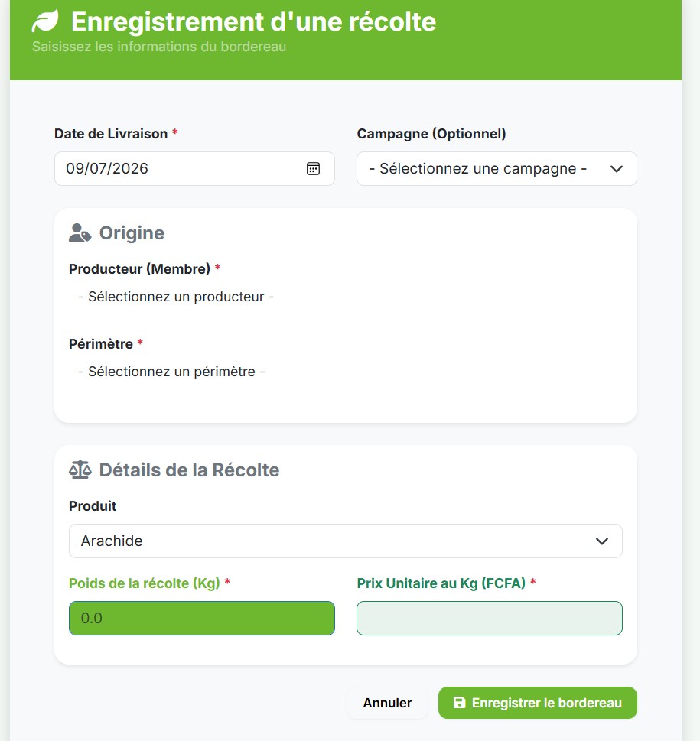The width and height of the screenshot is (700, 741).
Task: Click the Annuler button
Action: click(387, 703)
